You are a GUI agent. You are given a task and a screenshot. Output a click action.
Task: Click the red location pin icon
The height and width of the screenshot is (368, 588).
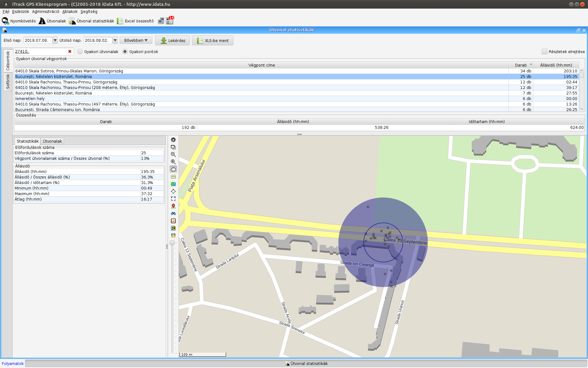(x=173, y=206)
